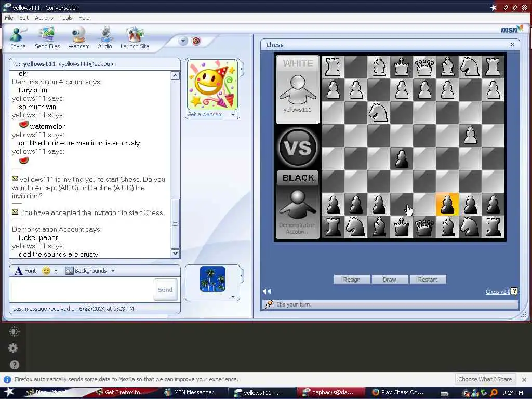Start Webcam from the toolbar
Screen dimensions: 532x399
pyautogui.click(x=79, y=38)
